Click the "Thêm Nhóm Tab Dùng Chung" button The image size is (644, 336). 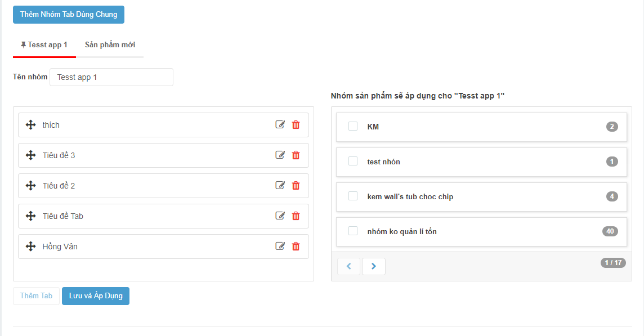69,15
